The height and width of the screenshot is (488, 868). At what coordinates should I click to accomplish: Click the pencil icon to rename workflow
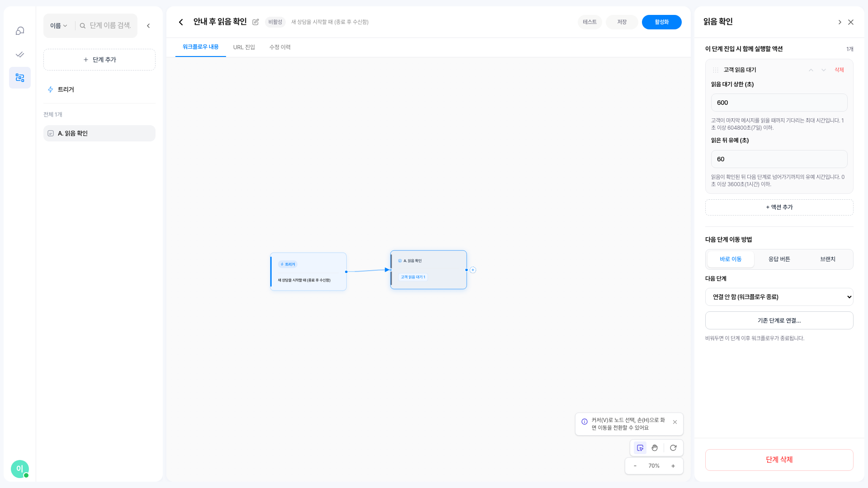click(255, 22)
